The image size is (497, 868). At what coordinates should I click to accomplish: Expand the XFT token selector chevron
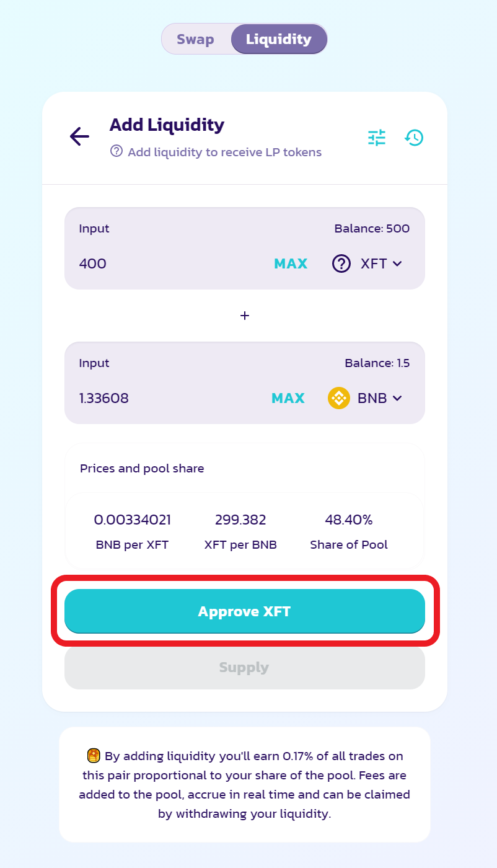[x=397, y=263]
